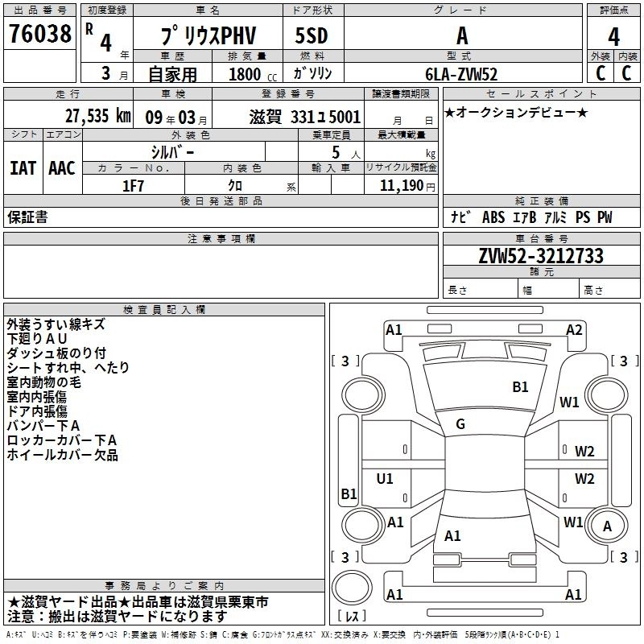
Task: Click the エアB equipment item
Action: (x=525, y=217)
